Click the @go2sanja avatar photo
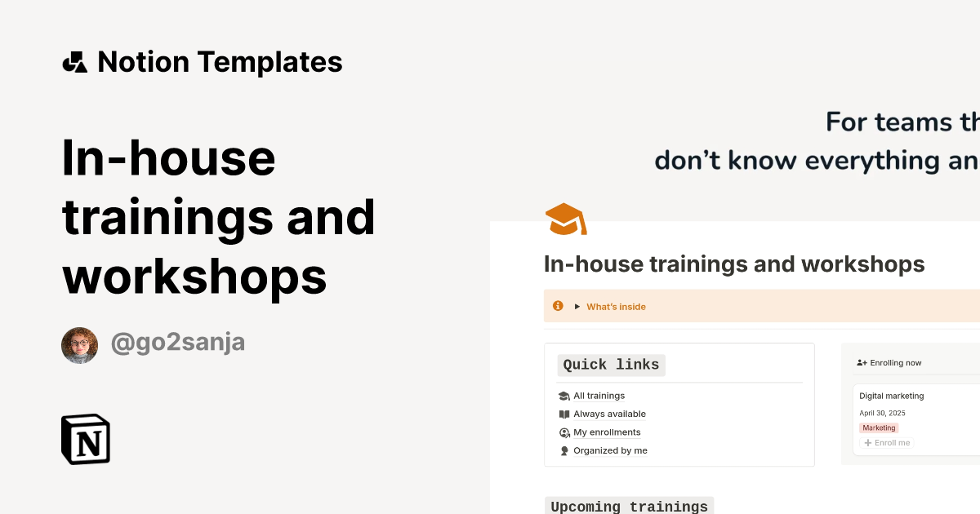This screenshot has width=980, height=514. (x=79, y=345)
